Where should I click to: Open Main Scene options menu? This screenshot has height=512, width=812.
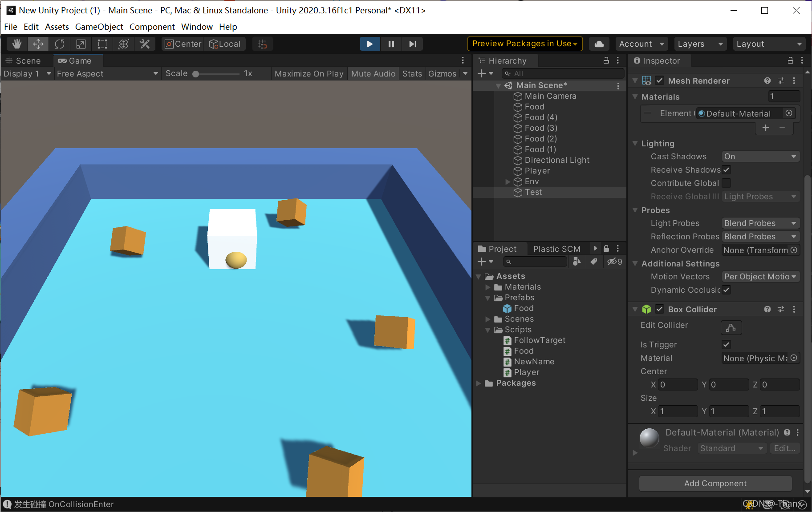click(x=618, y=85)
